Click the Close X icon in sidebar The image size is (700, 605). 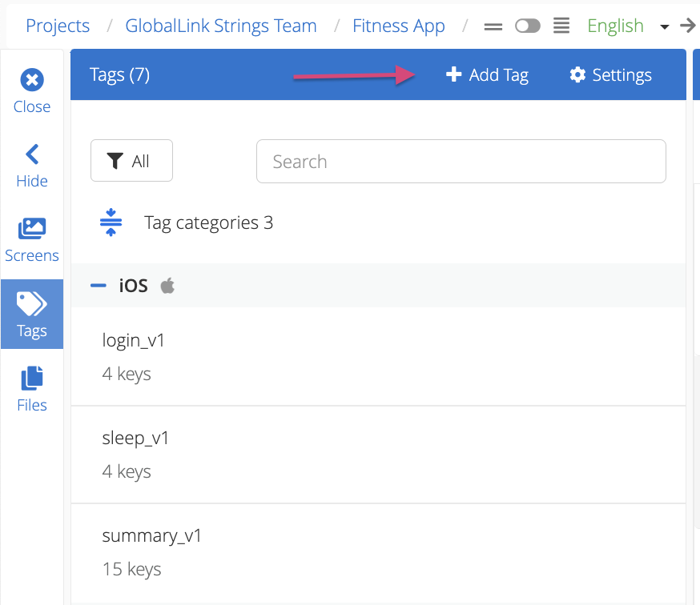(32, 80)
